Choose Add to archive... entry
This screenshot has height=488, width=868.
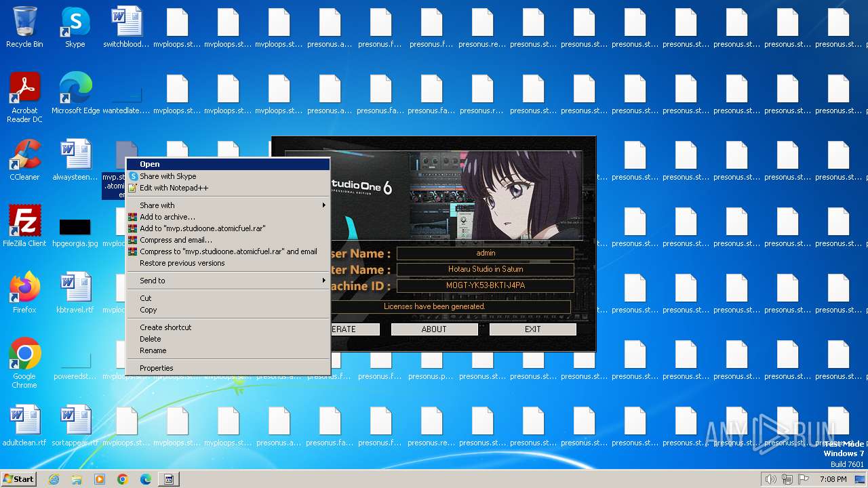tap(229, 217)
